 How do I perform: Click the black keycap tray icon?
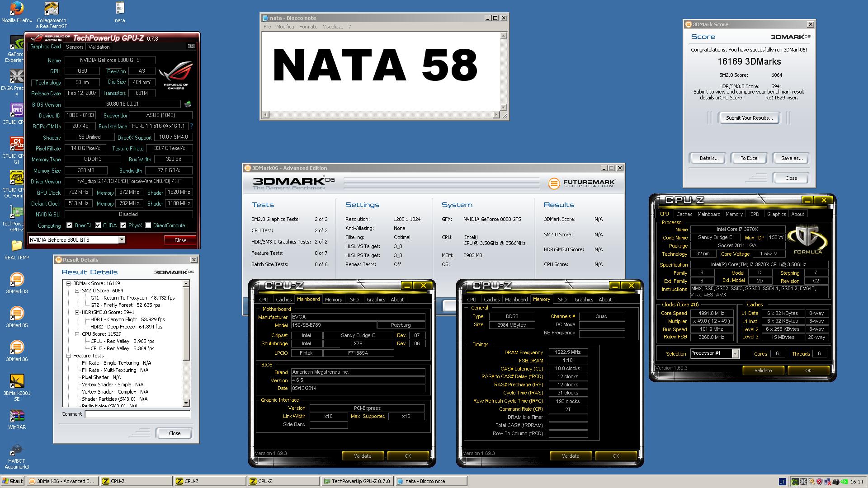(x=836, y=482)
